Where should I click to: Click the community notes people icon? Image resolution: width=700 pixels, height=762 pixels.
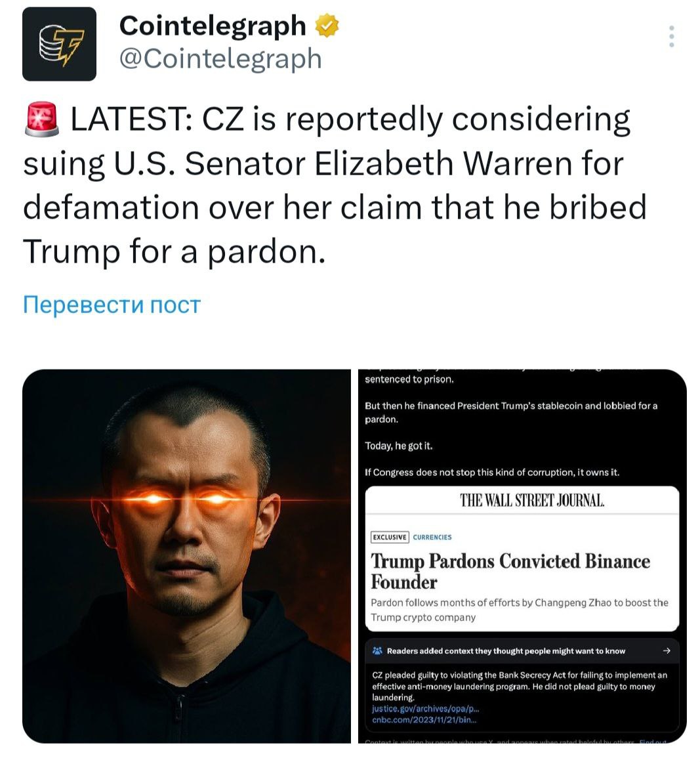point(377,650)
